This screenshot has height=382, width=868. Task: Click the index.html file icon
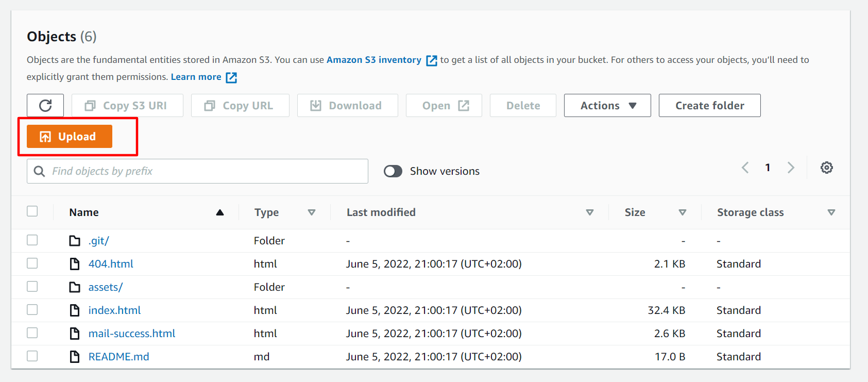tap(75, 310)
